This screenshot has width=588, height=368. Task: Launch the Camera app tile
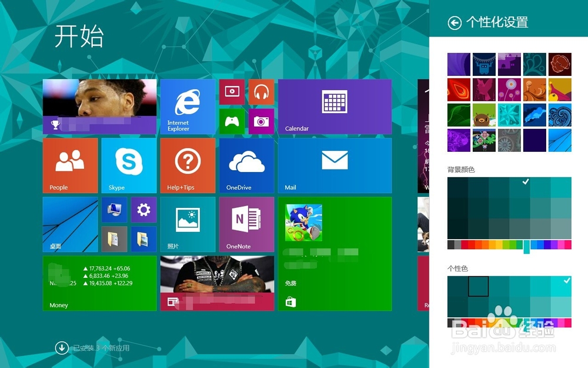click(261, 121)
